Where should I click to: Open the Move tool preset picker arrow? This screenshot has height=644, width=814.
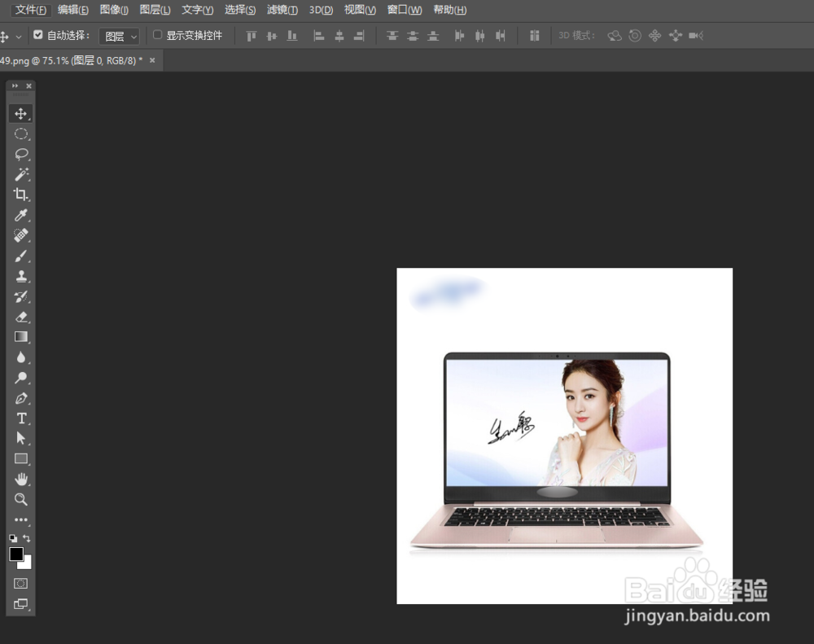coord(19,37)
